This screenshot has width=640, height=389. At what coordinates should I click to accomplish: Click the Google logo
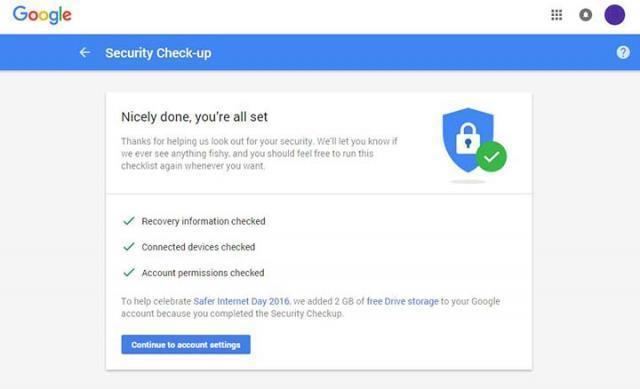[x=42, y=15]
